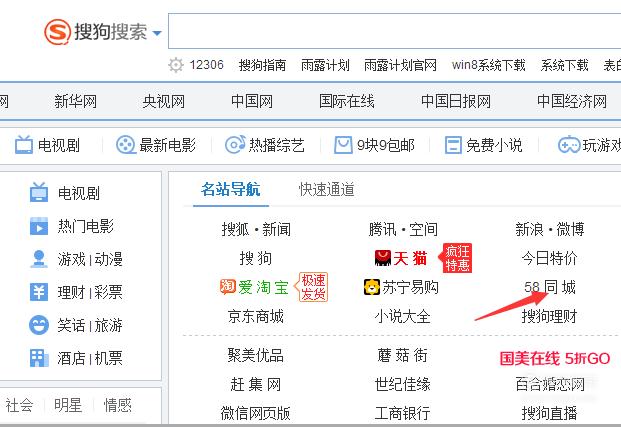
Task: Click the sidebar 笑话 smiley icon
Action: (x=39, y=325)
